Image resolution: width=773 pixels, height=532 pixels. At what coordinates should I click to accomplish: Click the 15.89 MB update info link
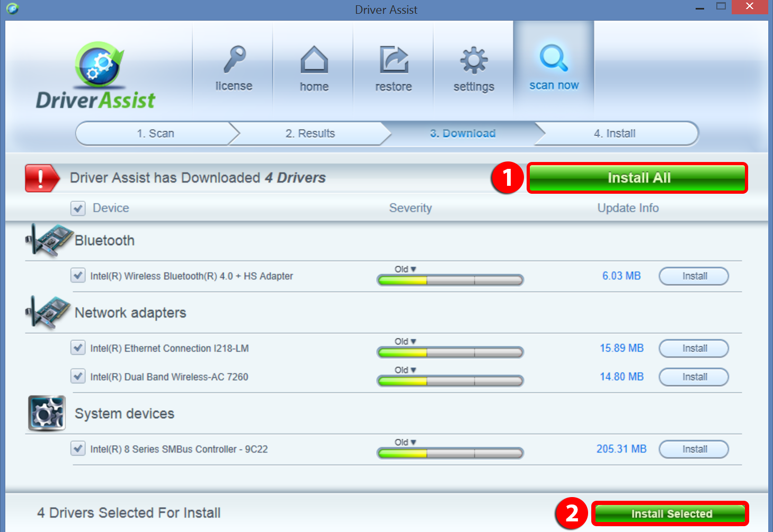(x=621, y=348)
